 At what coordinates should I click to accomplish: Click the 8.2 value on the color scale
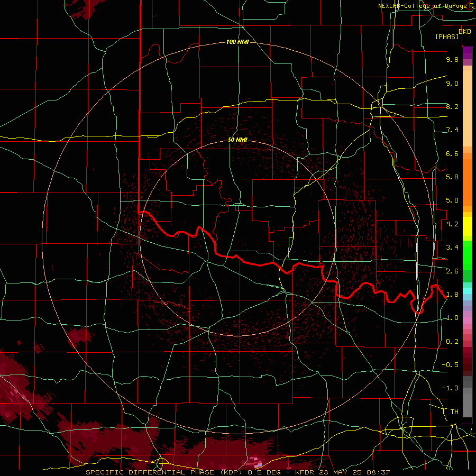452,106
